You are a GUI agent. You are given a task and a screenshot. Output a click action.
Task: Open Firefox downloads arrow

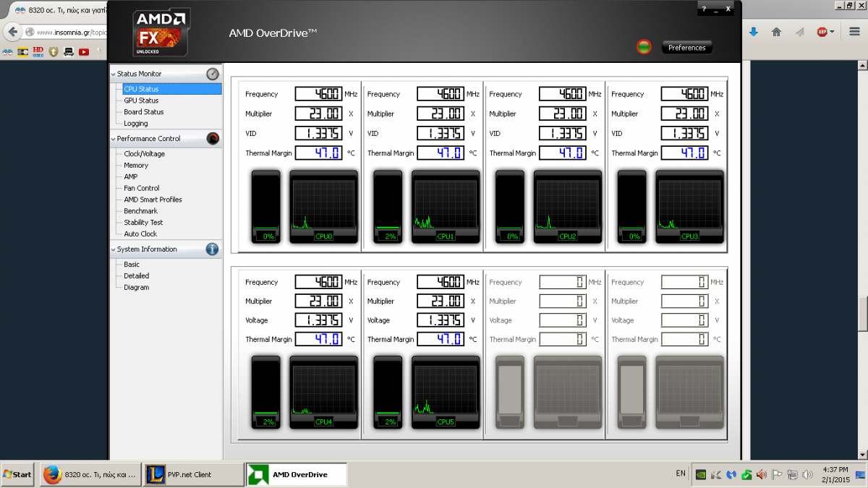coord(753,32)
